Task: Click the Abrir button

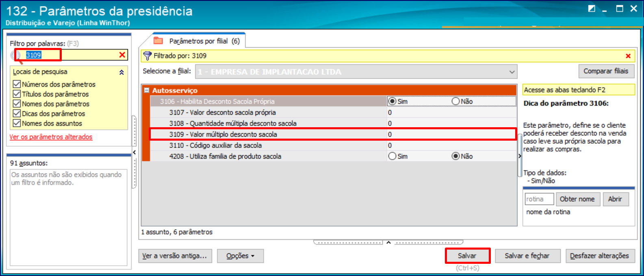Action: (615, 199)
